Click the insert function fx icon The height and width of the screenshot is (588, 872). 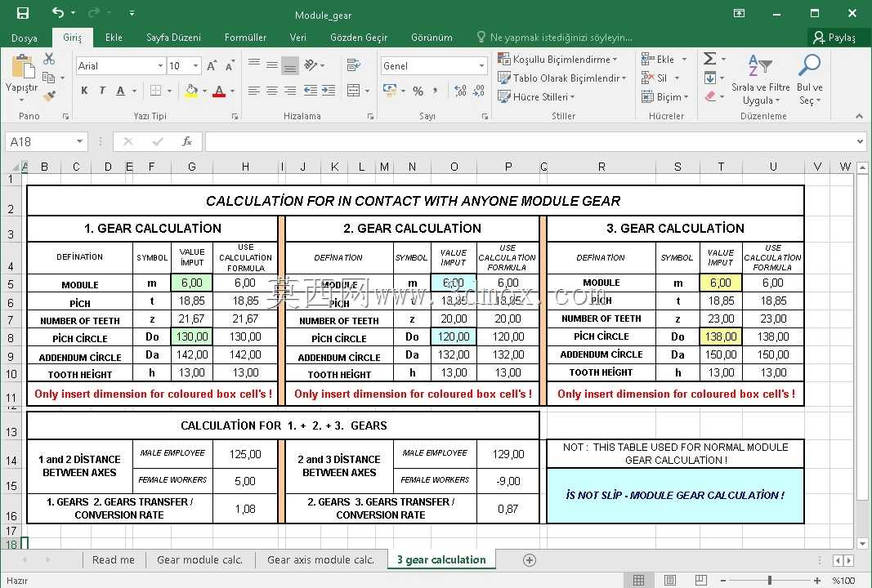[x=187, y=142]
